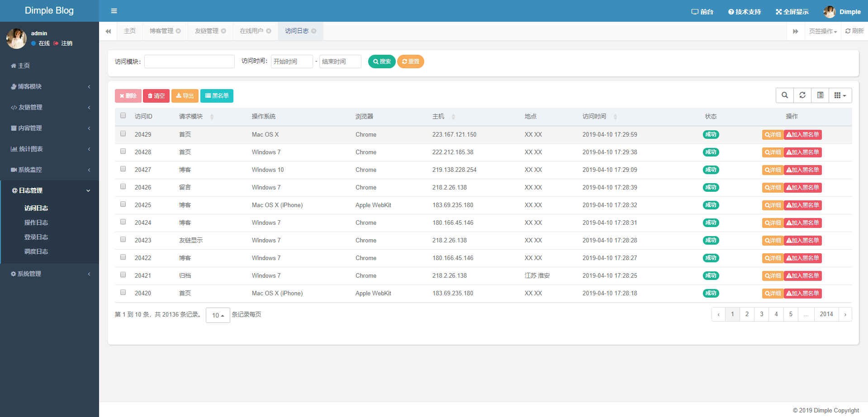The width and height of the screenshot is (868, 417).
Task: Open 页签操作 dropdown
Action: click(x=823, y=31)
